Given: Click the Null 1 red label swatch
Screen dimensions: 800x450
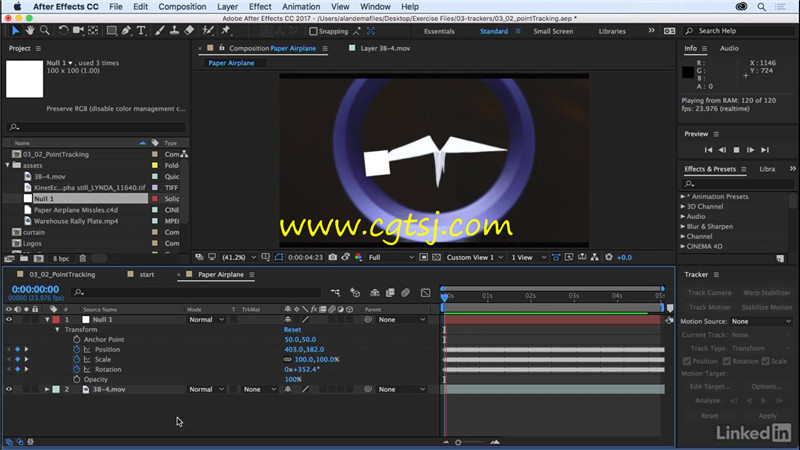Looking at the screenshot, I should tap(56, 319).
